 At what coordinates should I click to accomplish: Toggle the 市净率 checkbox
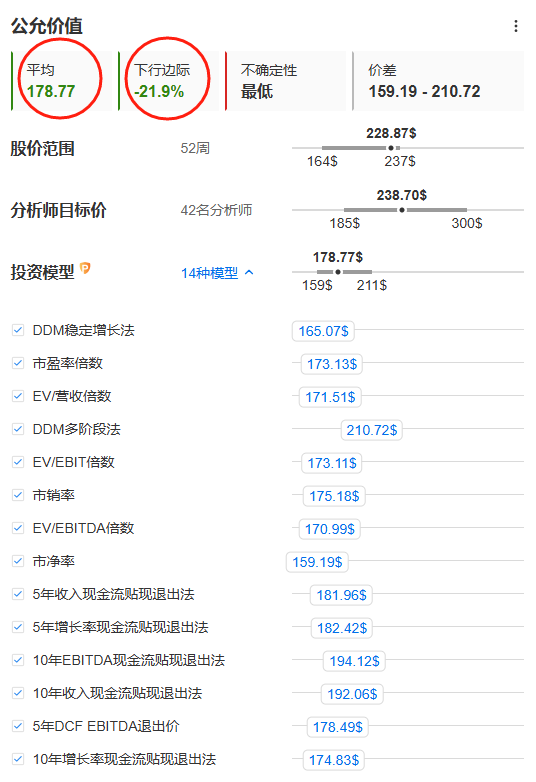[x=18, y=561]
